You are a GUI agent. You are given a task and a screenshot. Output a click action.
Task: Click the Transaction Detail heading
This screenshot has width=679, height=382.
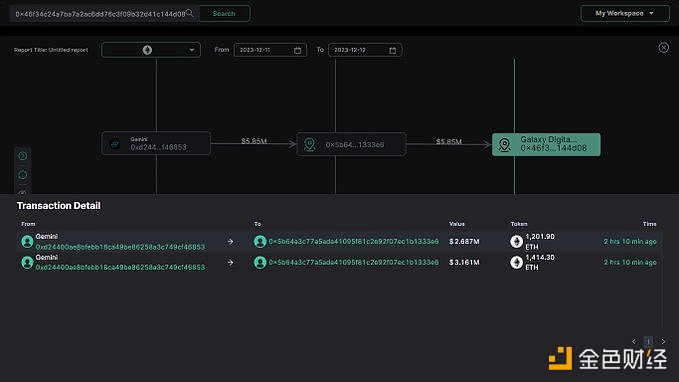(x=58, y=206)
